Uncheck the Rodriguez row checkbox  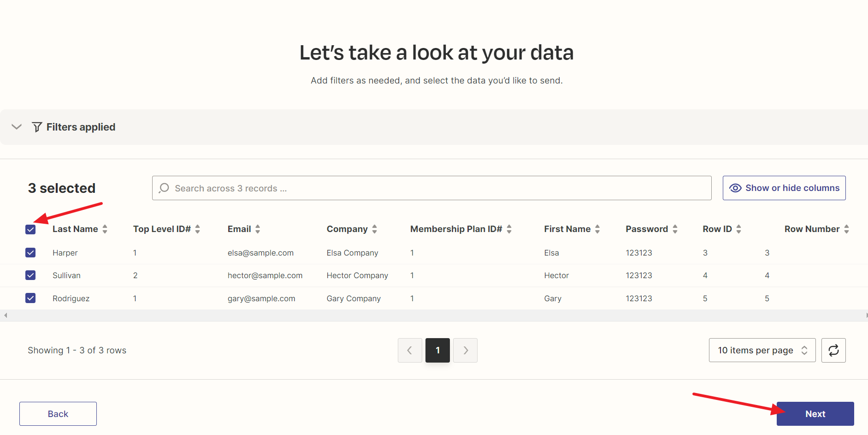click(30, 298)
